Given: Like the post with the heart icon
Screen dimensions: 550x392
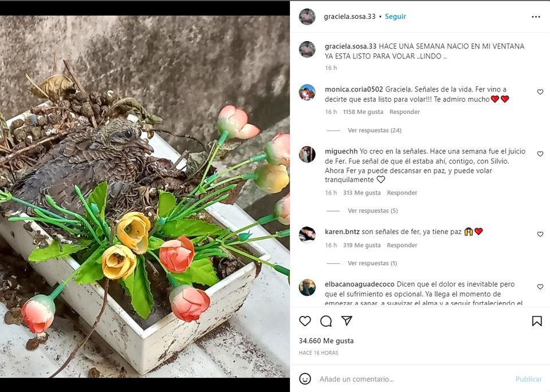Looking at the screenshot, I should 305,321.
